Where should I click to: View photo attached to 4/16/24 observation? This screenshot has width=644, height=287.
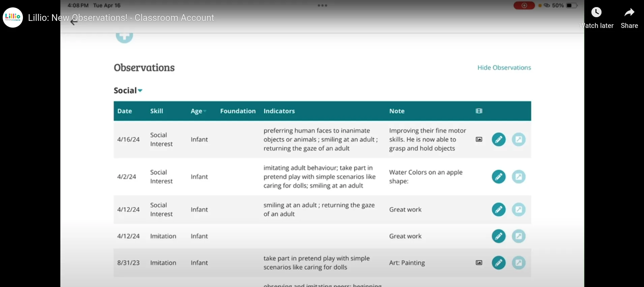(479, 139)
